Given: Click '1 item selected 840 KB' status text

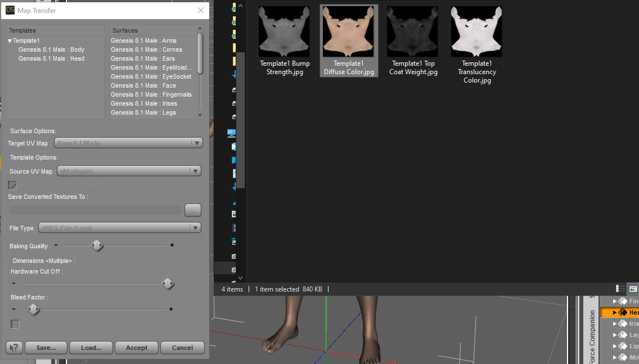Looking at the screenshot, I should click(289, 289).
